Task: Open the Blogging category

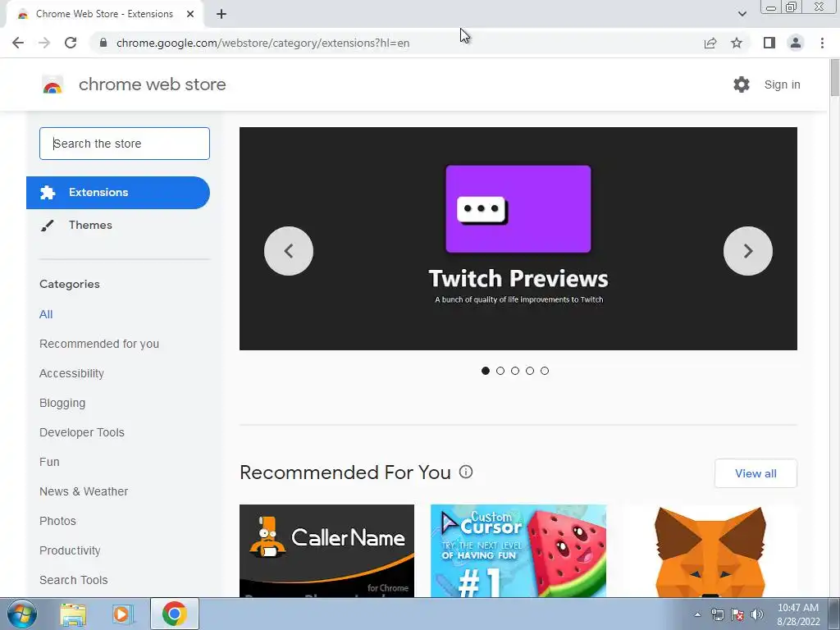Action: tap(62, 403)
